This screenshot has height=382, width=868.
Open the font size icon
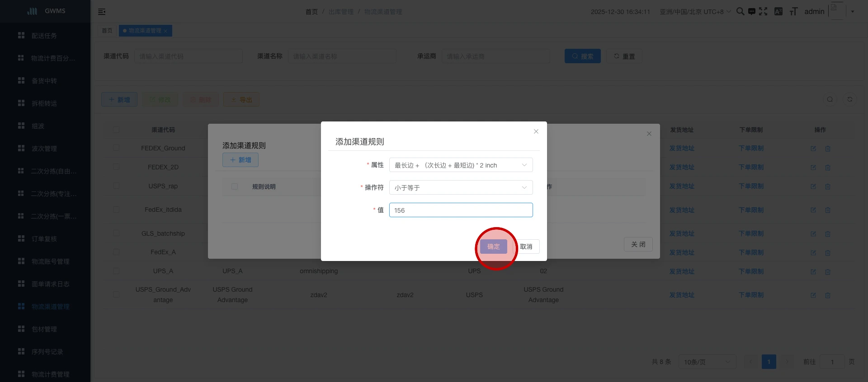(x=793, y=11)
